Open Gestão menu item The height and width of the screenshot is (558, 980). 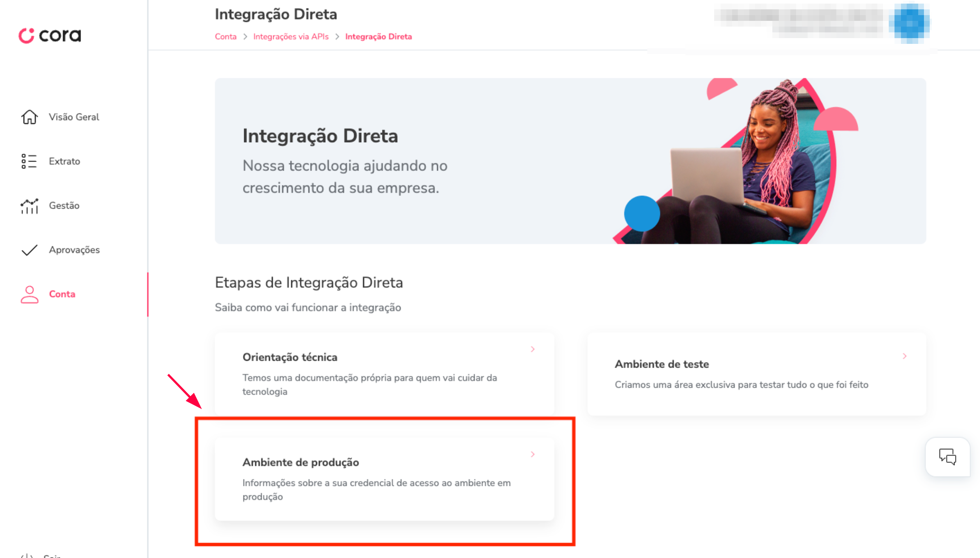pos(64,206)
